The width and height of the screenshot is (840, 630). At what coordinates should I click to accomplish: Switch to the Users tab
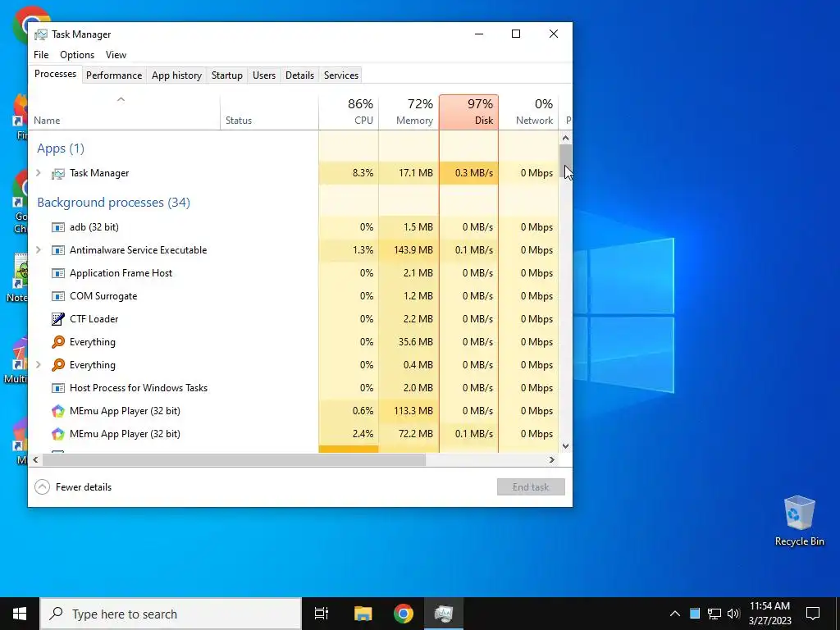coord(264,75)
